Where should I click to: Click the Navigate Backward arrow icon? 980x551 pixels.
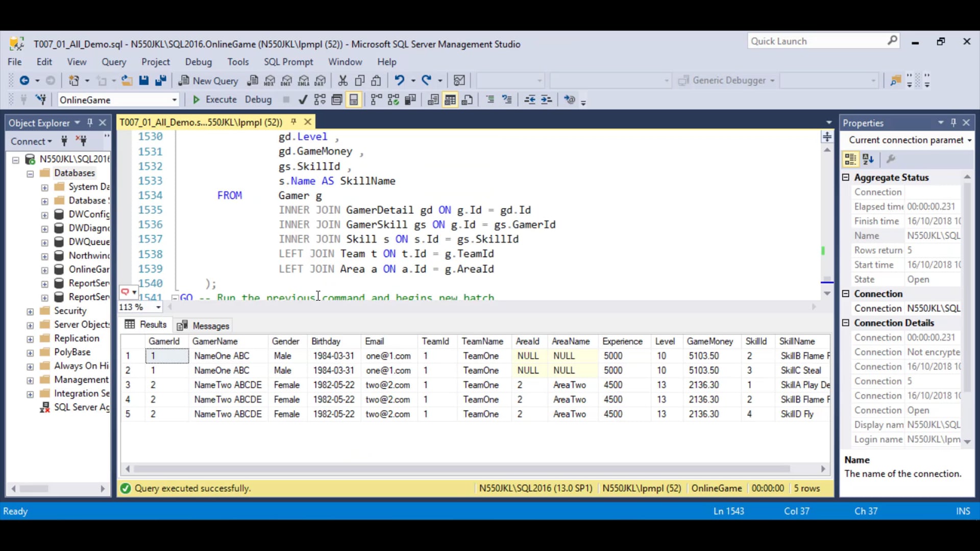24,81
